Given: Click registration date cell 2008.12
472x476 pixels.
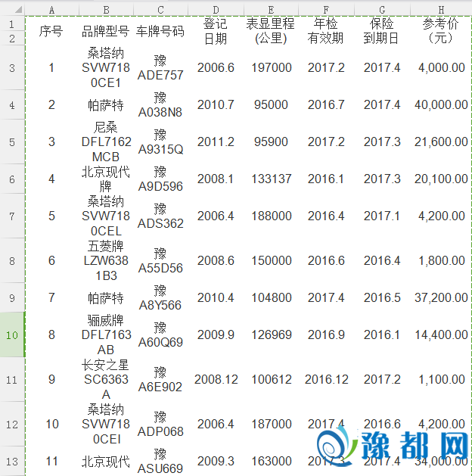Looking at the screenshot, I should (216, 378).
